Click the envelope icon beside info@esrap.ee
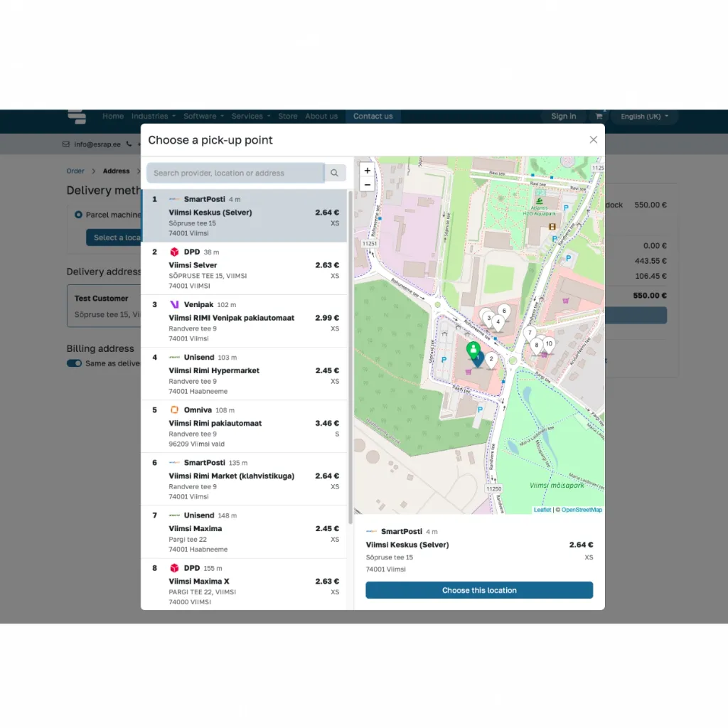Viewport: 728px width, 728px height. pyautogui.click(x=66, y=144)
